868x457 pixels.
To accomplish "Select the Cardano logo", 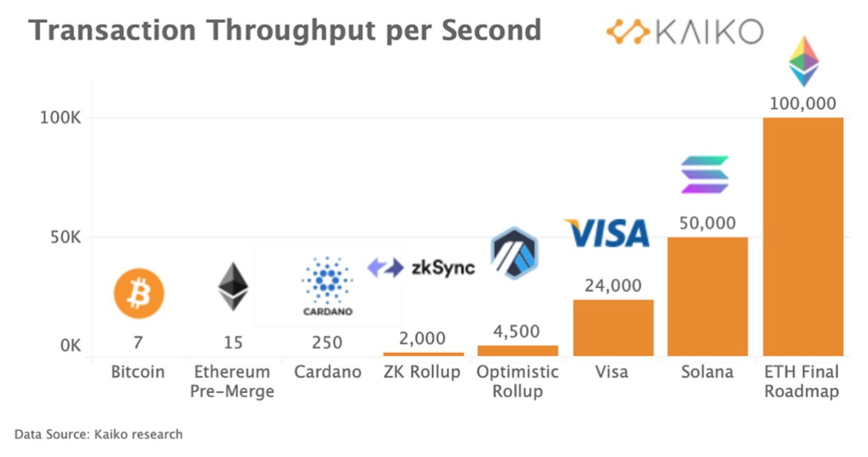I will [x=328, y=286].
